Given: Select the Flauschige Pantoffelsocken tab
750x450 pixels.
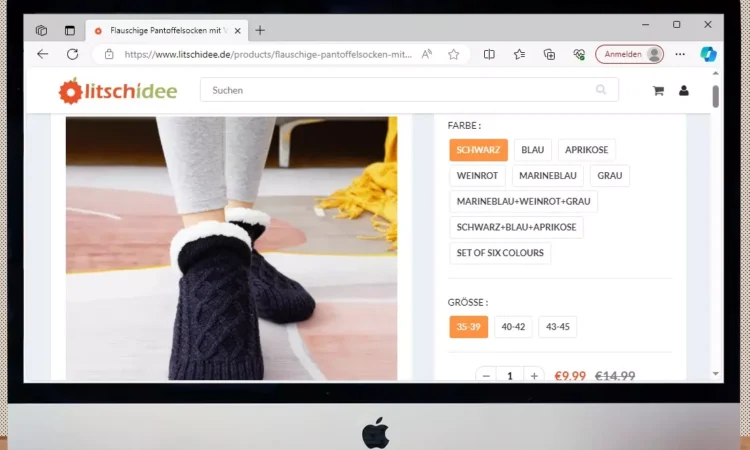Looking at the screenshot, I should (167, 31).
